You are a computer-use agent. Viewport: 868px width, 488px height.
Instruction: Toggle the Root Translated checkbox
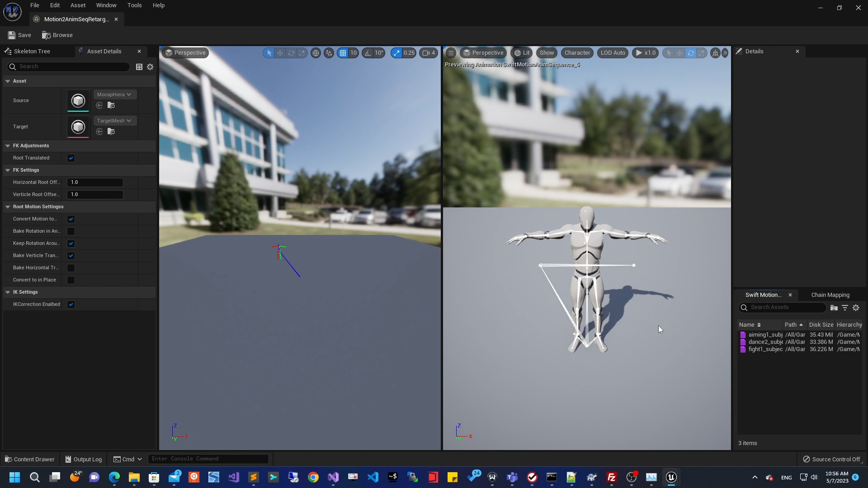[71, 157]
